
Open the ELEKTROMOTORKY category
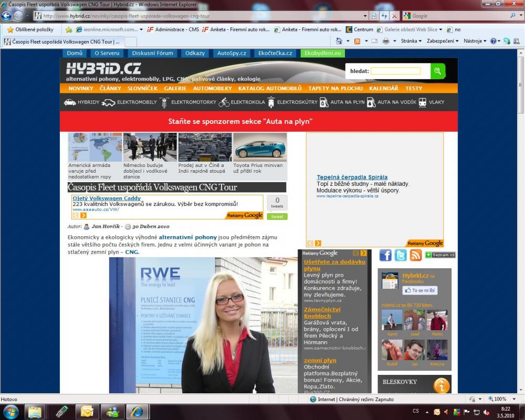[188, 102]
